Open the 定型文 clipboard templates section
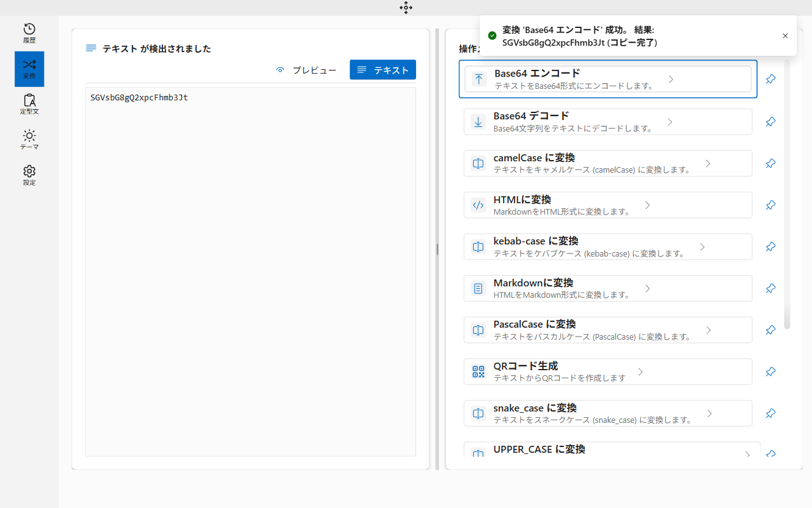Screen dimensions: 812x508 pos(29,104)
